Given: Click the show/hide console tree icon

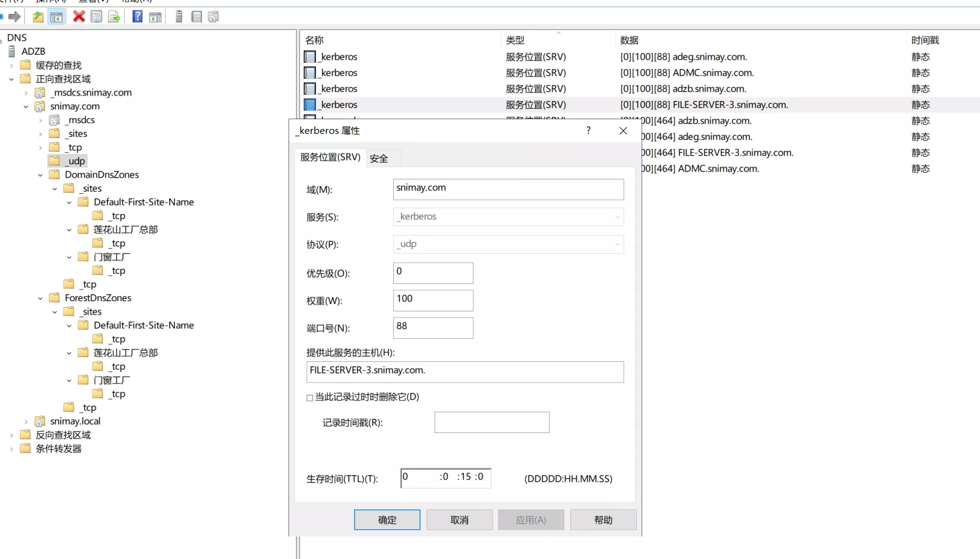Looking at the screenshot, I should tap(57, 16).
